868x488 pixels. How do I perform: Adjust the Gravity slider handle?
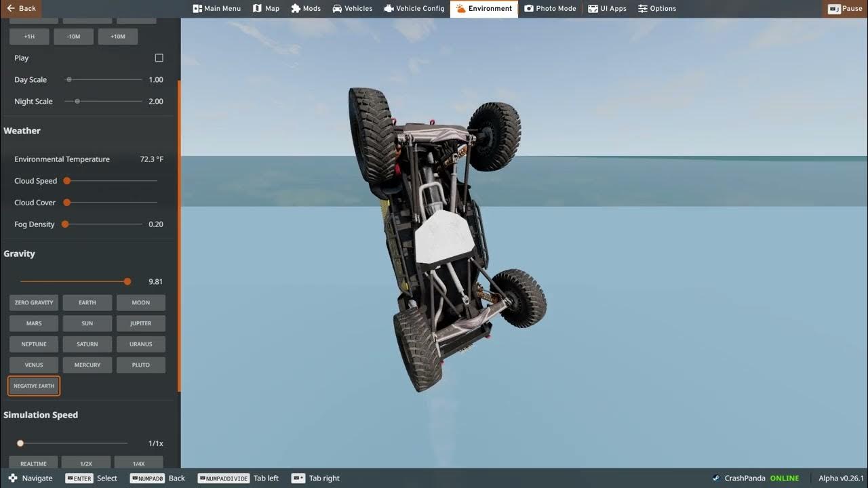click(127, 281)
